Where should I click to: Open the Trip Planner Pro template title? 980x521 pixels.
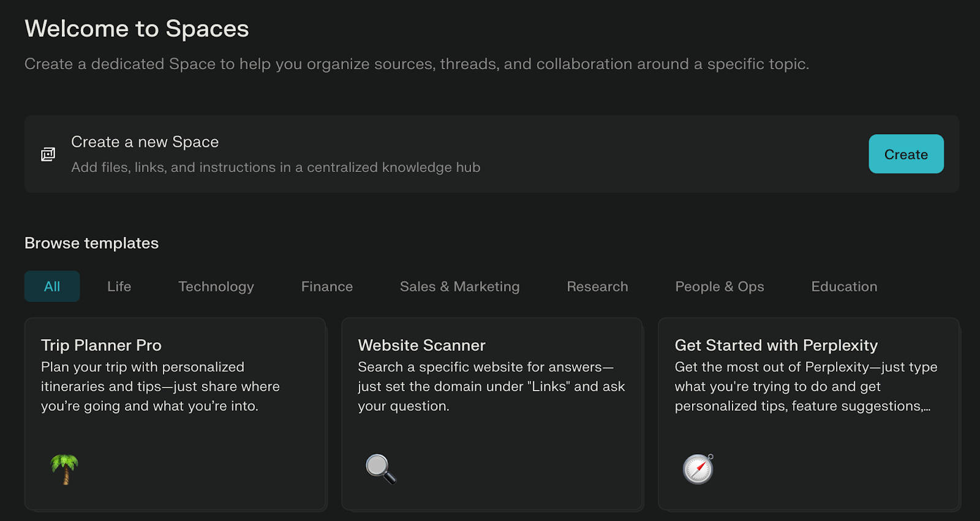[101, 345]
